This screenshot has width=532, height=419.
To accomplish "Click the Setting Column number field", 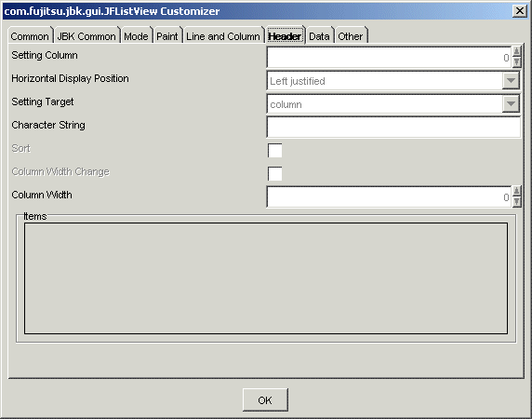I will tap(390, 57).
